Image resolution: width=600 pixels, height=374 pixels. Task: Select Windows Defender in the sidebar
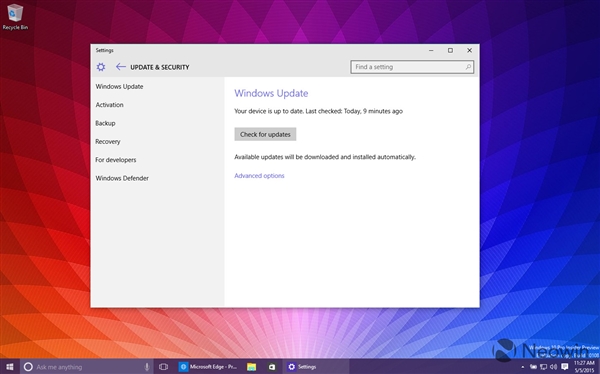click(x=122, y=178)
